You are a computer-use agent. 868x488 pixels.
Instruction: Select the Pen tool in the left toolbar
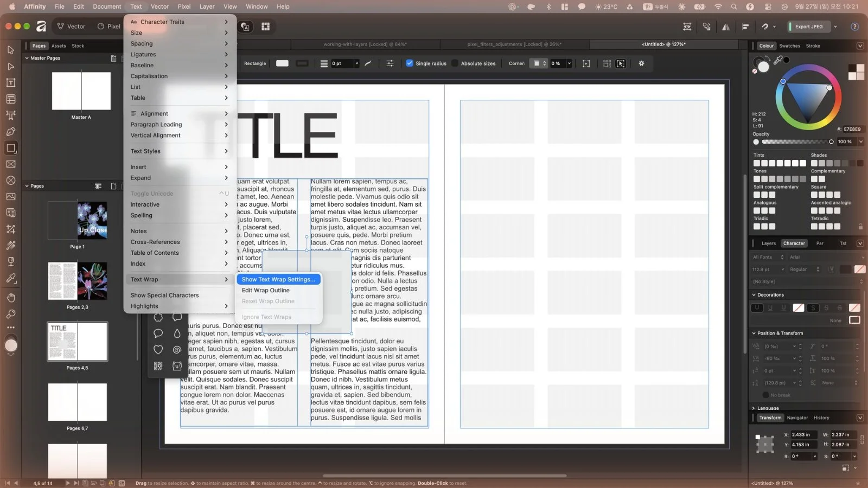click(10, 132)
